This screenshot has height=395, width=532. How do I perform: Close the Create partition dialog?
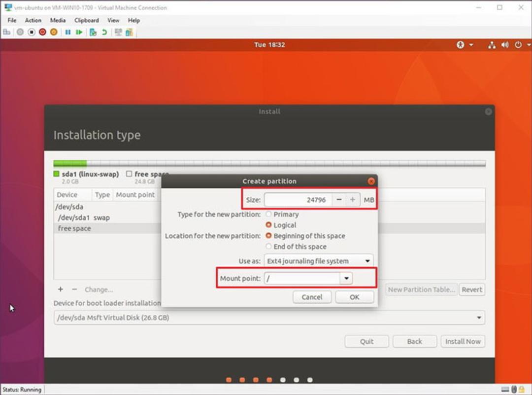[371, 181]
